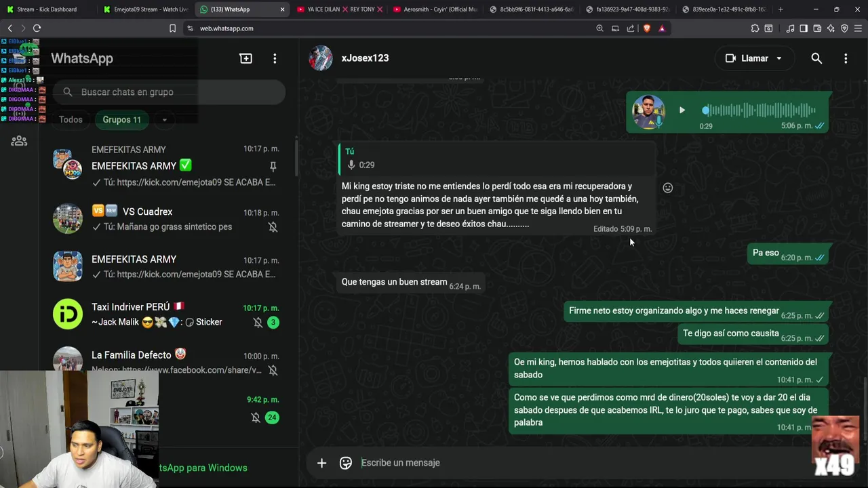The height and width of the screenshot is (488, 868).
Task: Reload the web.whatsapp.com page
Action: point(37,28)
